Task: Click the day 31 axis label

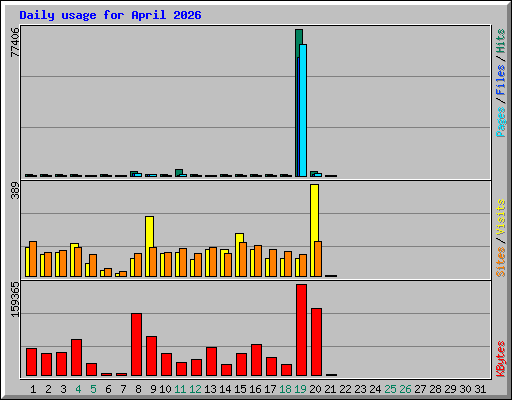Action: point(480,389)
